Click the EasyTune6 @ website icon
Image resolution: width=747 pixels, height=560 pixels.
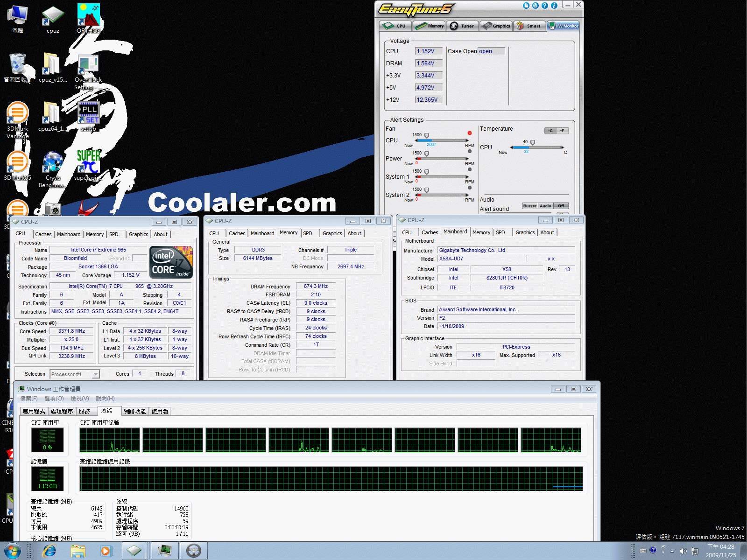(536, 6)
